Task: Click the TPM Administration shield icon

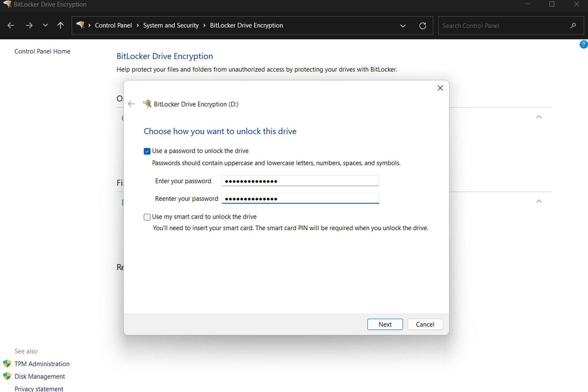Action: point(7,364)
